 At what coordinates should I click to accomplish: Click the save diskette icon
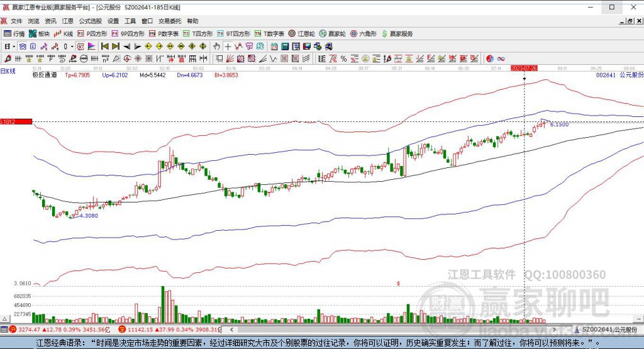[x=307, y=47]
